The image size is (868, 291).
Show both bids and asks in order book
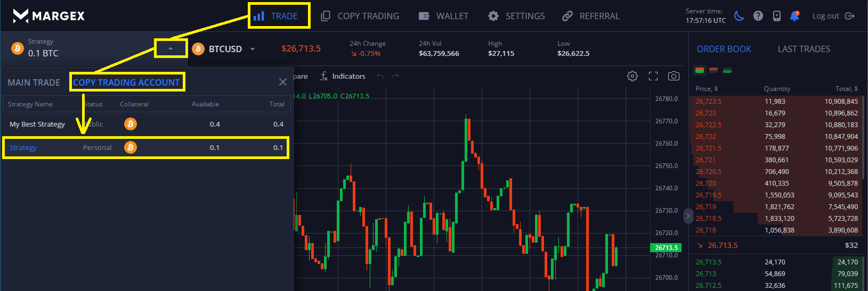pos(700,70)
